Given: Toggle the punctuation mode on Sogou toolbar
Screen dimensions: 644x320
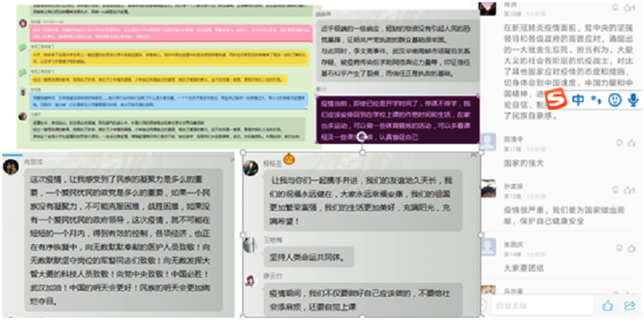Looking at the screenshot, I should coord(596,100).
